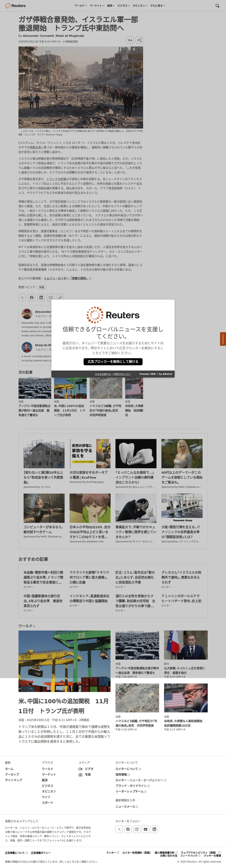Click Nidal Al-Mughrabi's author avatar

(27, 347)
